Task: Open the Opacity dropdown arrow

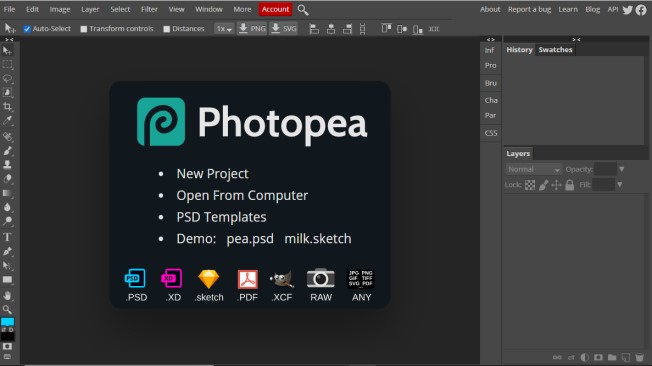Action: coord(621,169)
